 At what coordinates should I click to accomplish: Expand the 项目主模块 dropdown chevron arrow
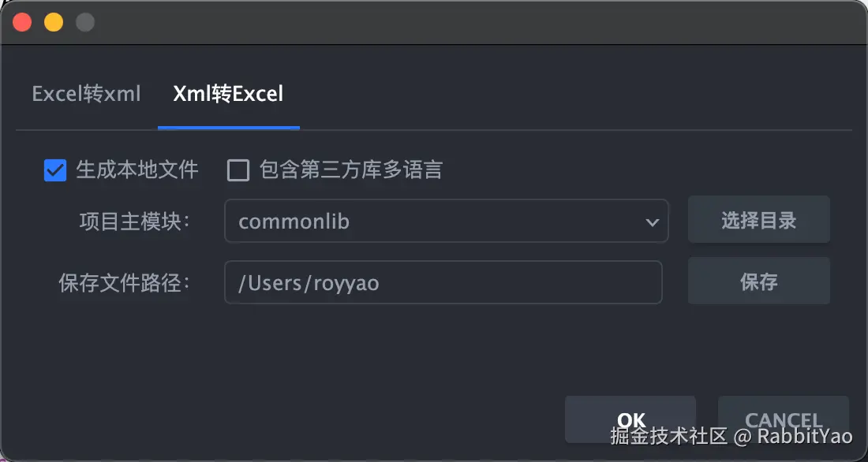tap(652, 222)
